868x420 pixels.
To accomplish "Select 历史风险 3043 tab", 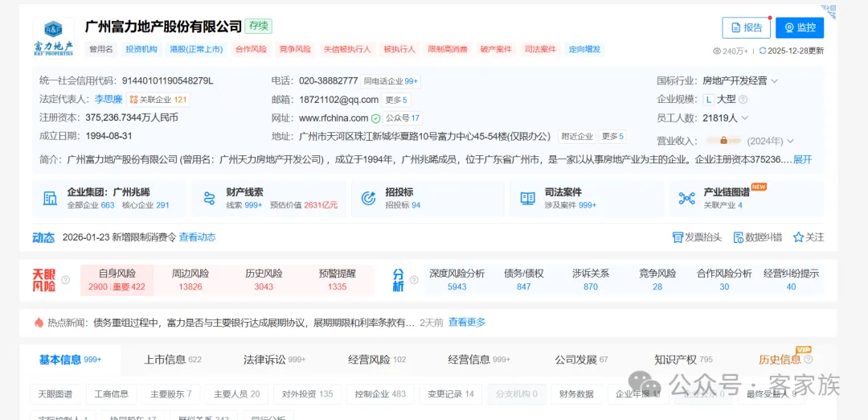I will (x=264, y=280).
